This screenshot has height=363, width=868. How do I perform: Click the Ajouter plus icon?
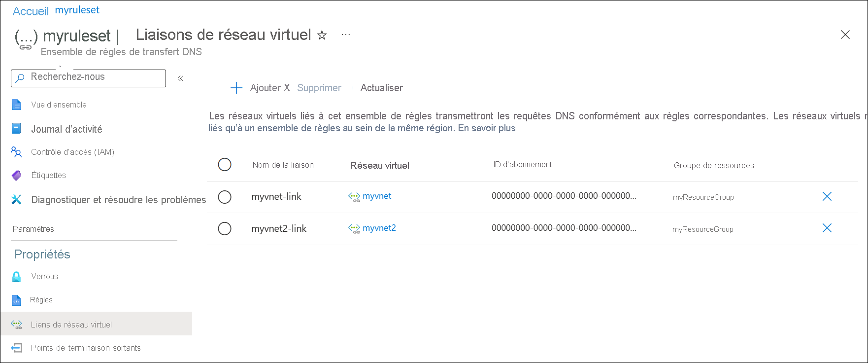tap(236, 88)
